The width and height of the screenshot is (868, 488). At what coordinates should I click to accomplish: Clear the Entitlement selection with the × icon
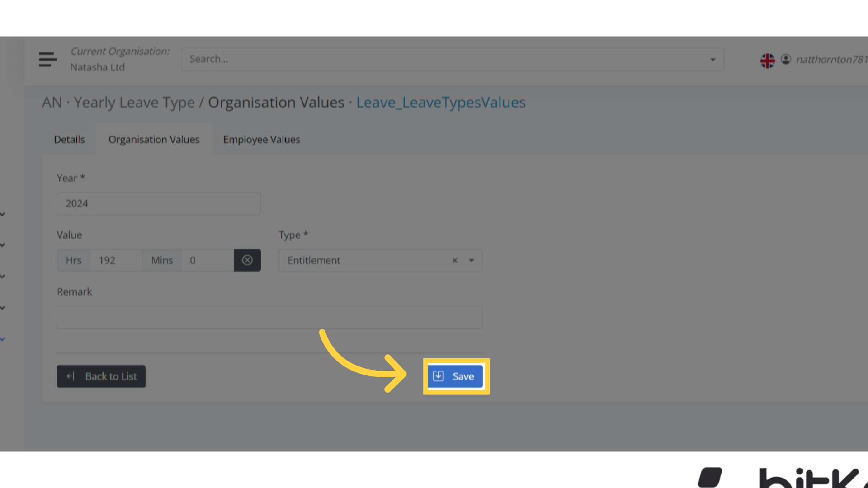(454, 260)
